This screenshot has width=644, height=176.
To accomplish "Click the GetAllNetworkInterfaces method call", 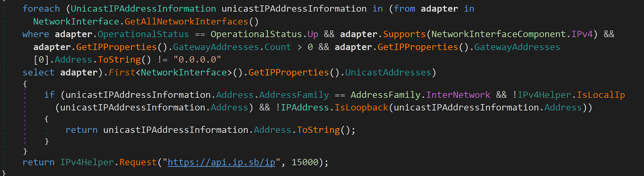I will point(186,21).
